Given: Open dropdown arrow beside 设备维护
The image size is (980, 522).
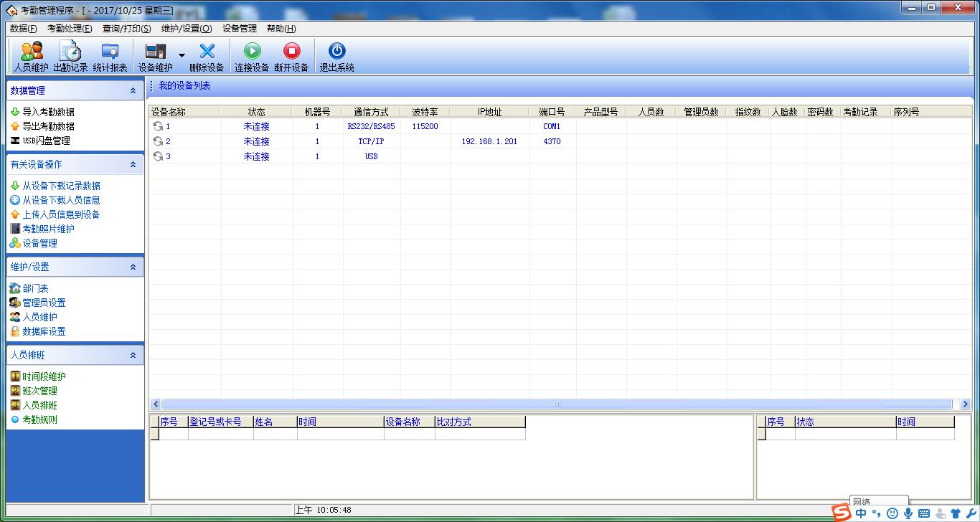Looking at the screenshot, I should click(x=182, y=55).
